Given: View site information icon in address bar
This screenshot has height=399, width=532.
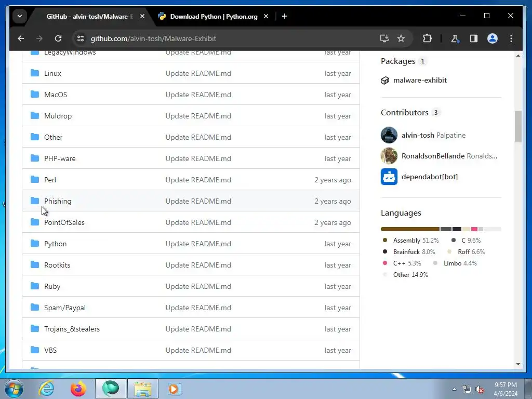Looking at the screenshot, I should pyautogui.click(x=81, y=38).
